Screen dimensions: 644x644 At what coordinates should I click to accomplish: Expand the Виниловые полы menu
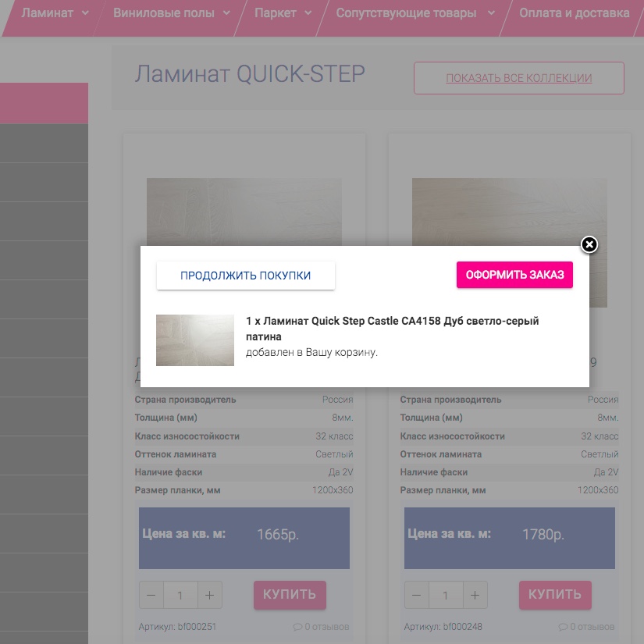pos(172,13)
